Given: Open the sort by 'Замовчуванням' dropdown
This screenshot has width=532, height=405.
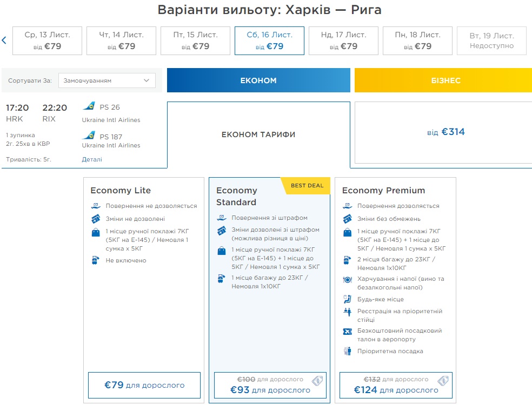Looking at the screenshot, I should (107, 80).
